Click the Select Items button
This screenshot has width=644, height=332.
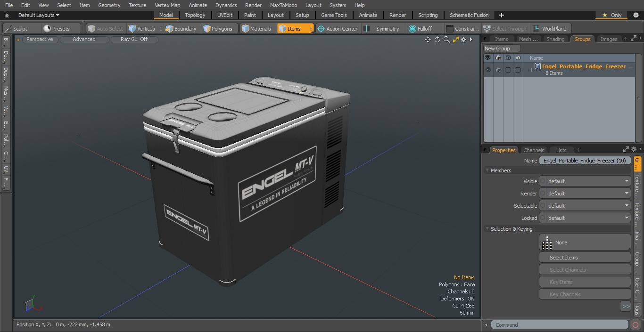click(585, 258)
